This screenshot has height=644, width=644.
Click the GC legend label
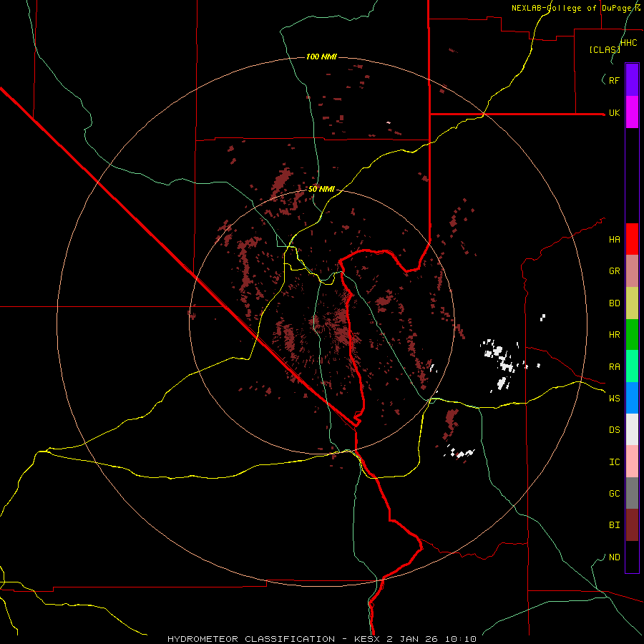[x=614, y=494]
